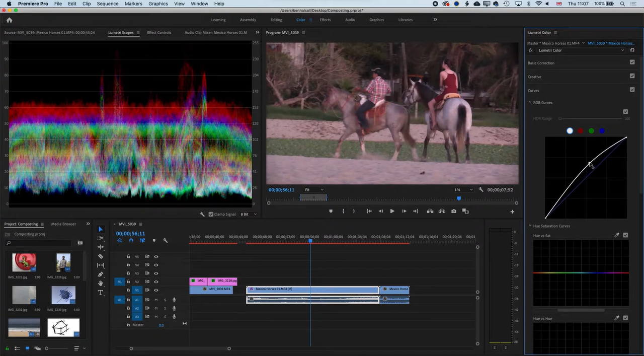Click Hue vs Sat eyedropper
The image size is (644, 356).
[617, 235]
